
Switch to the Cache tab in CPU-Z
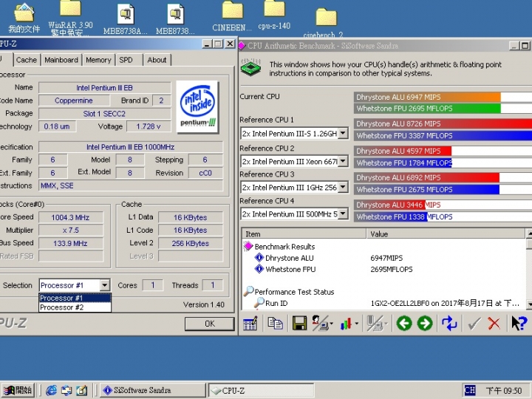point(27,60)
